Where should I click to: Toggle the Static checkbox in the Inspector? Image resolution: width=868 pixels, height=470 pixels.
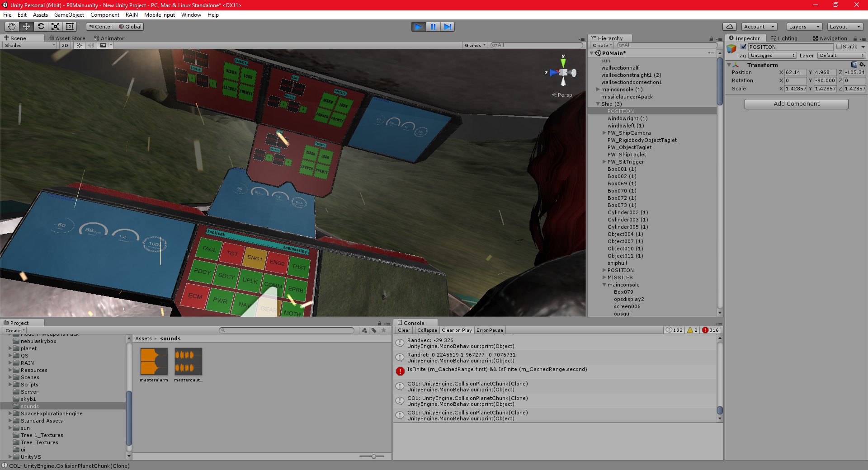tap(838, 47)
